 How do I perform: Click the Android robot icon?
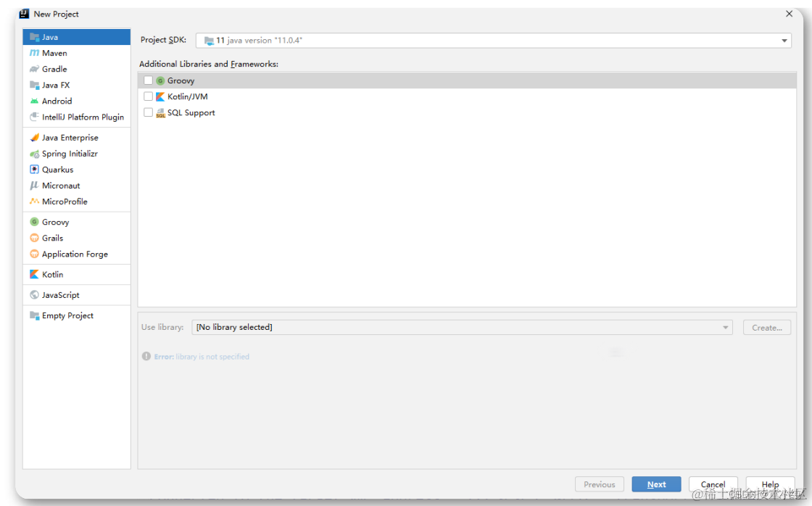34,101
